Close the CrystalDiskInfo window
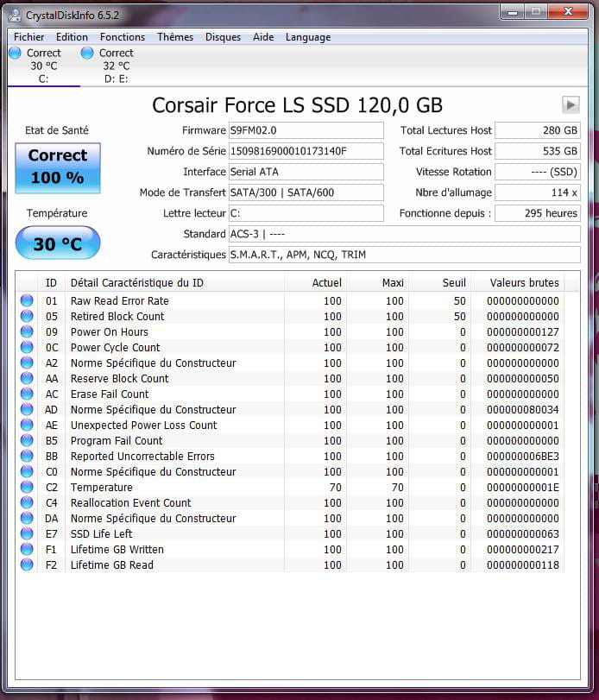This screenshot has width=599, height=700. click(568, 11)
